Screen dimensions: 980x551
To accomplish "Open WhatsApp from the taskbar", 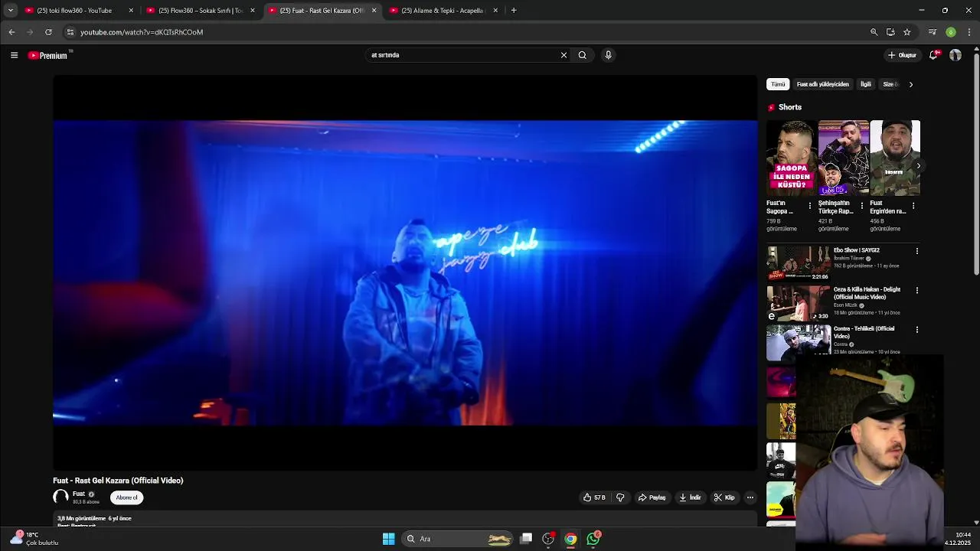I will [593, 539].
